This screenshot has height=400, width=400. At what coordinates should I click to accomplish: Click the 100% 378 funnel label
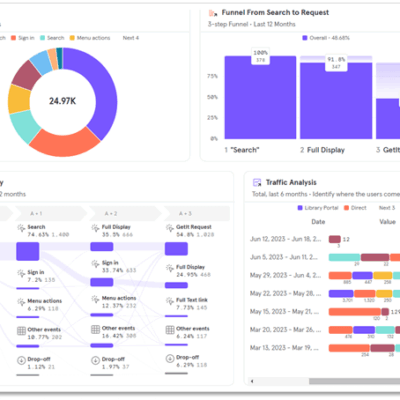(260, 56)
